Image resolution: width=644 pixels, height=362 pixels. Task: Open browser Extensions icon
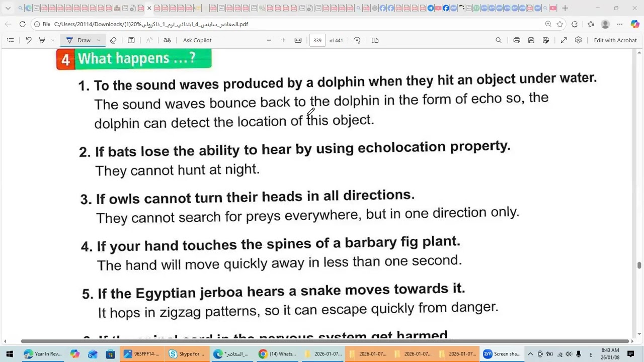pyautogui.click(x=575, y=24)
